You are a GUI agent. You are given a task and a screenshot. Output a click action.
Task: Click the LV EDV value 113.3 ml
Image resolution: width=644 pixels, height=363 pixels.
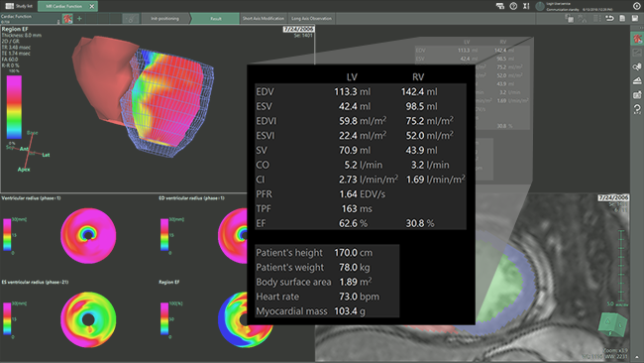[x=353, y=91]
